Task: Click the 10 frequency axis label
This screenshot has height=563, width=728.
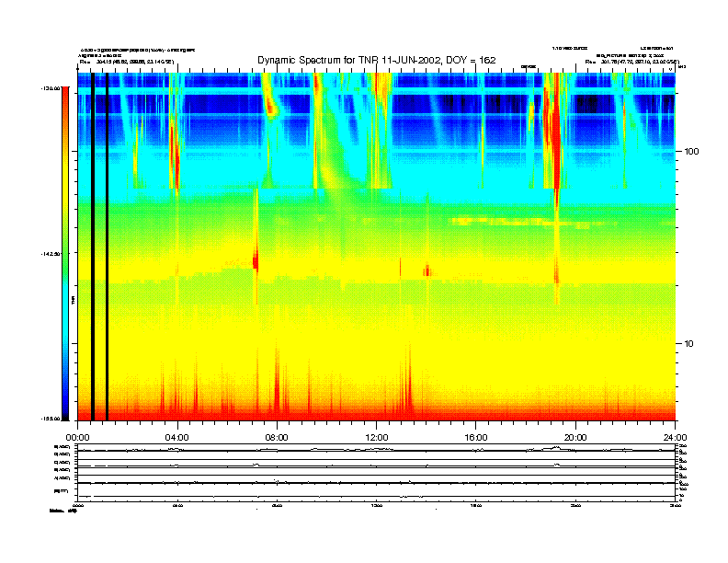Action: 689,344
